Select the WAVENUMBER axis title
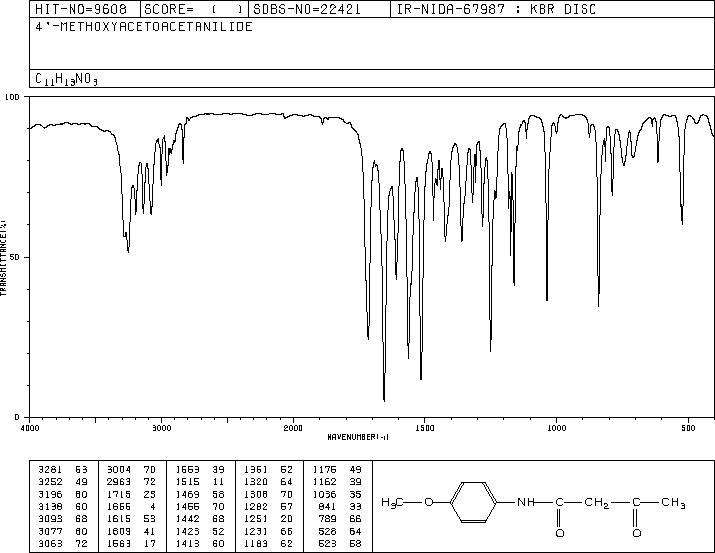715x553 pixels. [x=358, y=437]
